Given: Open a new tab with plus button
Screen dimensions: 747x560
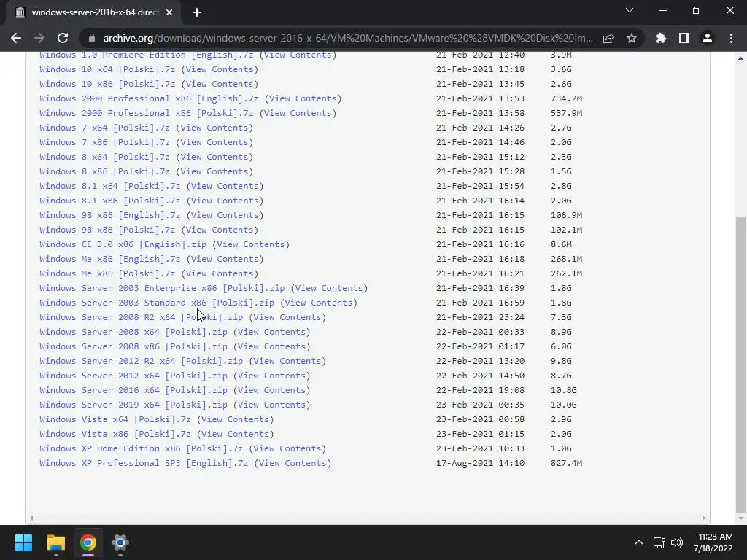Looking at the screenshot, I should click(x=197, y=12).
